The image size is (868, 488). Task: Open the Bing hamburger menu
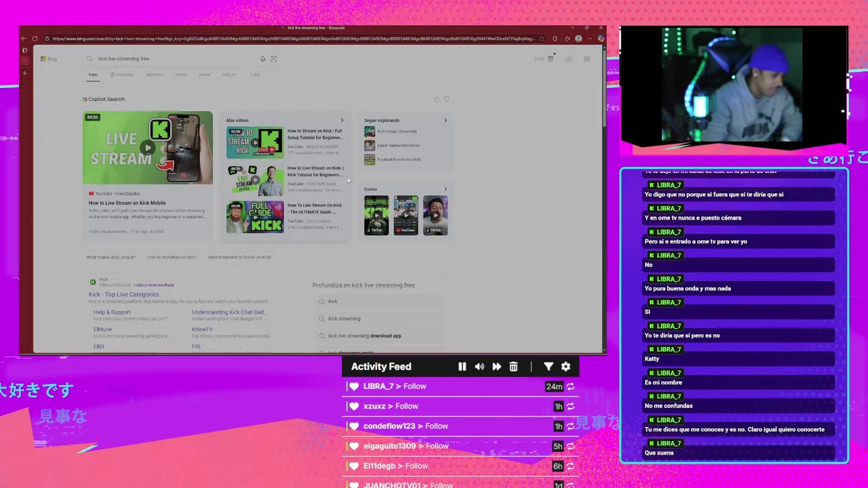587,59
